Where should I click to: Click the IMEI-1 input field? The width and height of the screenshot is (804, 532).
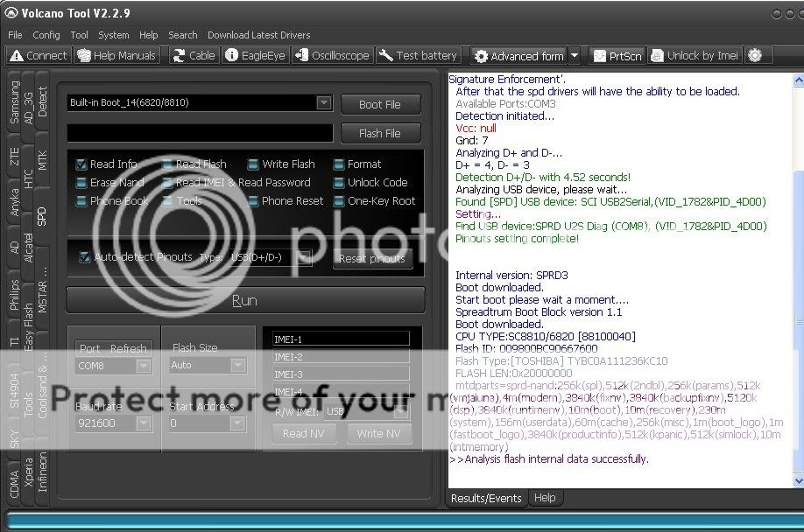341,339
